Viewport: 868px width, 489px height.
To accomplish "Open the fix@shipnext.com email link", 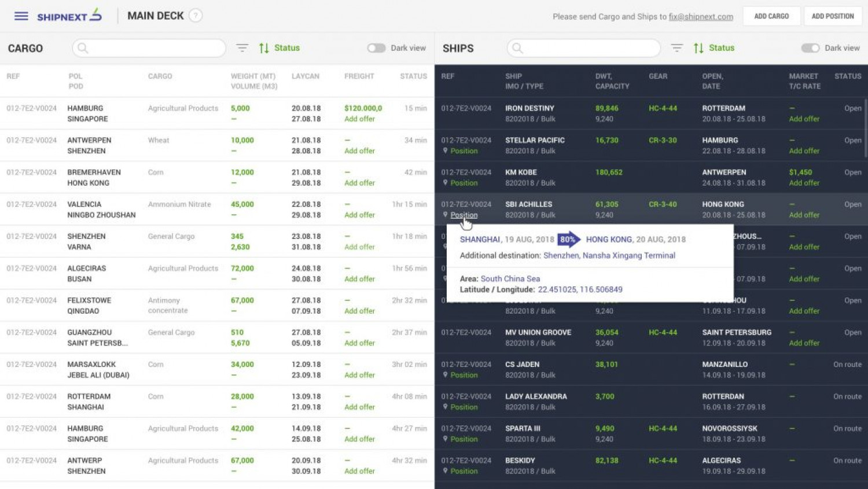I will 700,17.
